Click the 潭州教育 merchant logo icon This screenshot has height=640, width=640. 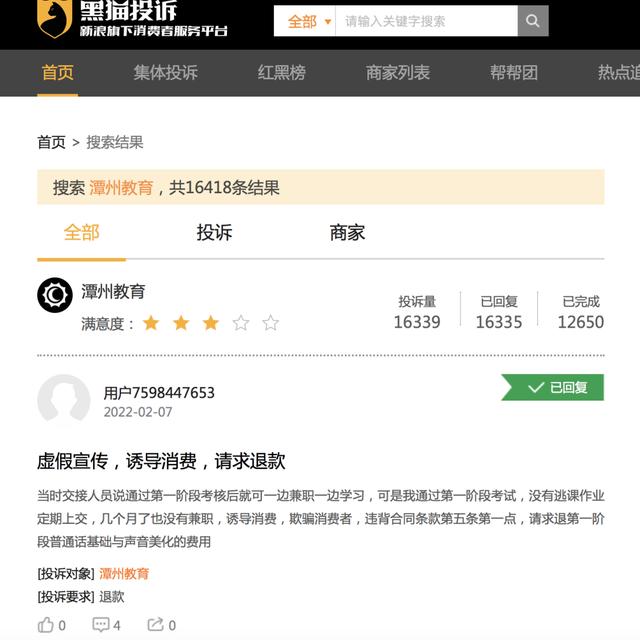55,295
